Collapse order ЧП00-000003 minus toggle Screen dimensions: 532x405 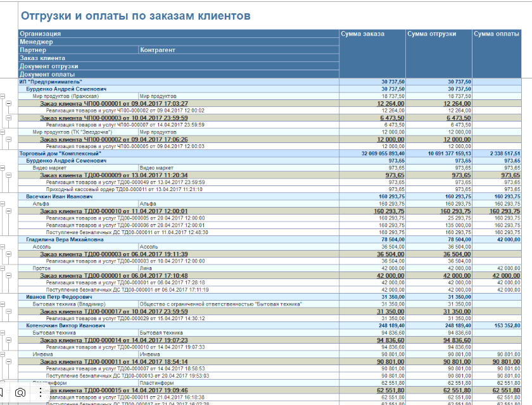[9, 118]
